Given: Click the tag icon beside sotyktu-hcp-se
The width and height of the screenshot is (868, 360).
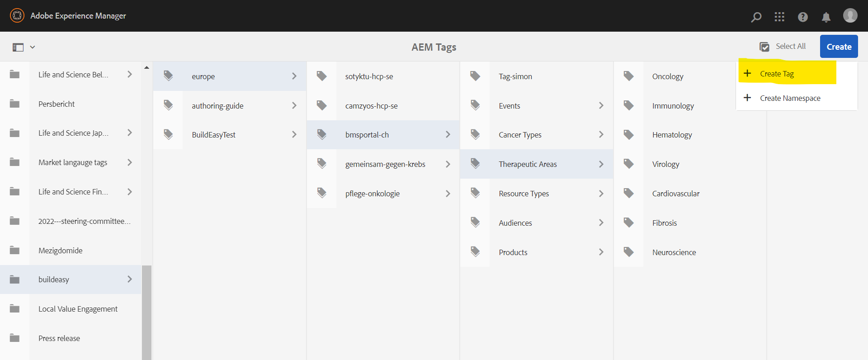Looking at the screenshot, I should (x=322, y=76).
